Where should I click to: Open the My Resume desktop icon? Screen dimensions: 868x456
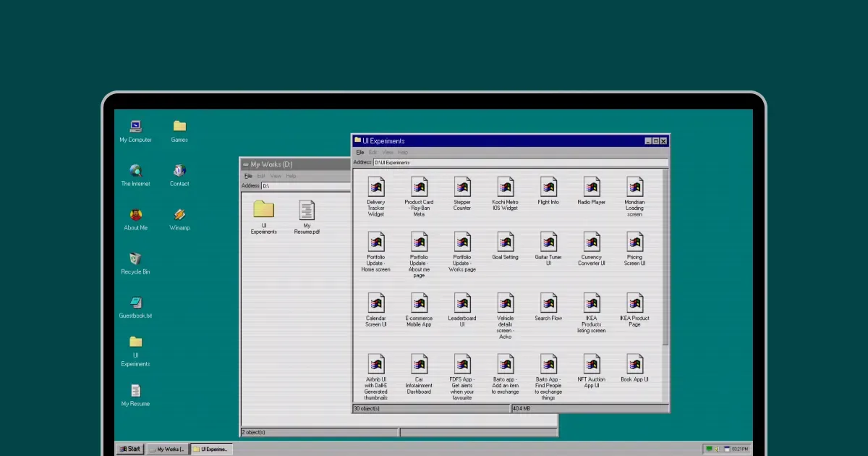[x=136, y=395]
